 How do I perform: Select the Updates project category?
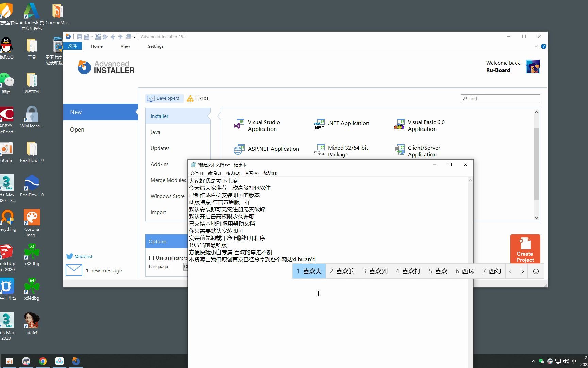[178, 148]
